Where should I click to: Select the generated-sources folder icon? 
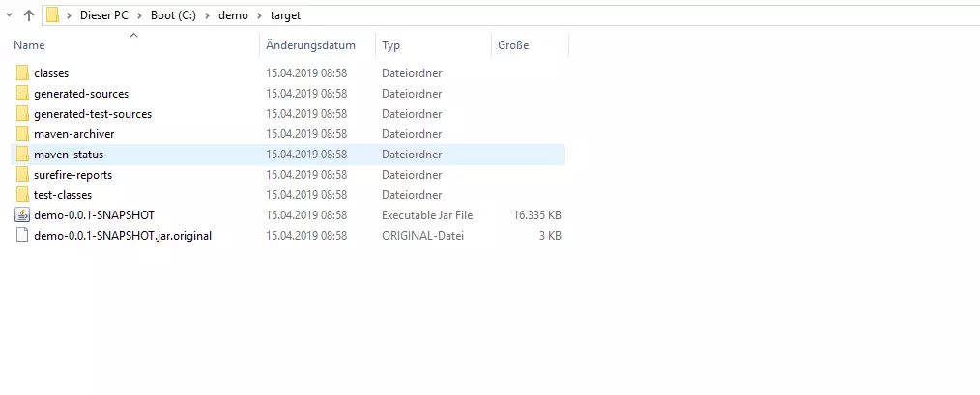click(x=22, y=94)
